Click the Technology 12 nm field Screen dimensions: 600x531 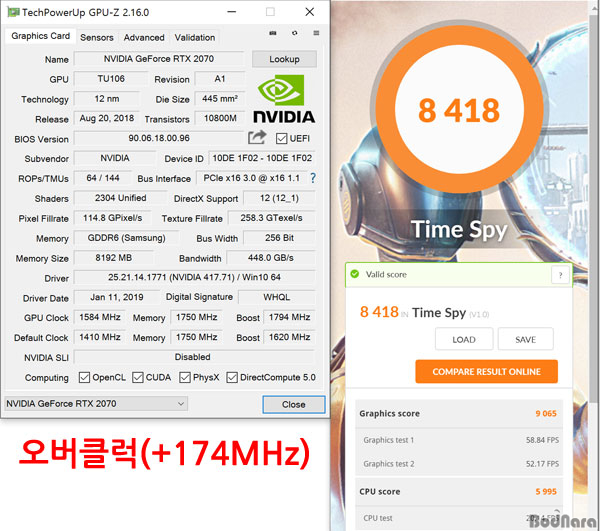pyautogui.click(x=107, y=98)
